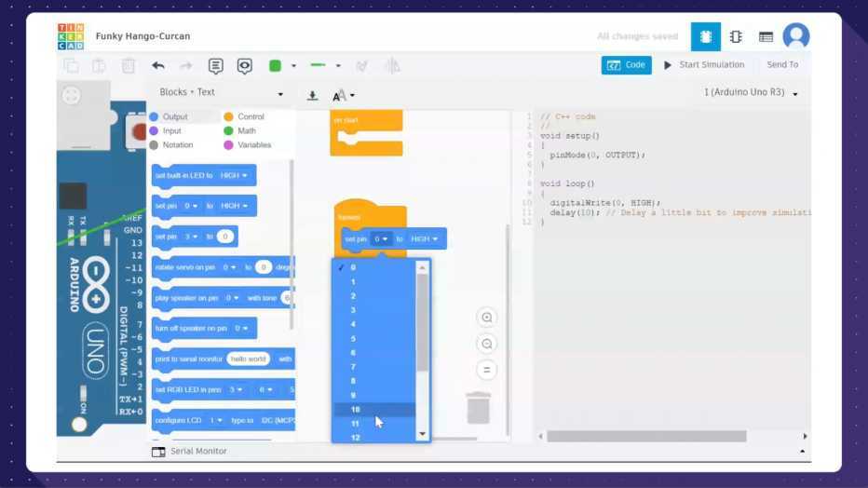This screenshot has height=488, width=868.
Task: Click the trash can in workspace
Action: pyautogui.click(x=478, y=408)
